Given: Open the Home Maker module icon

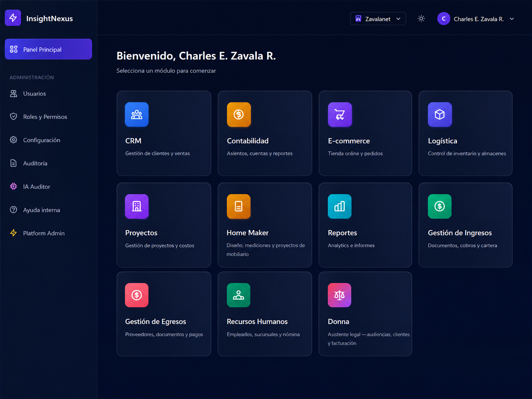Looking at the screenshot, I should 238,206.
